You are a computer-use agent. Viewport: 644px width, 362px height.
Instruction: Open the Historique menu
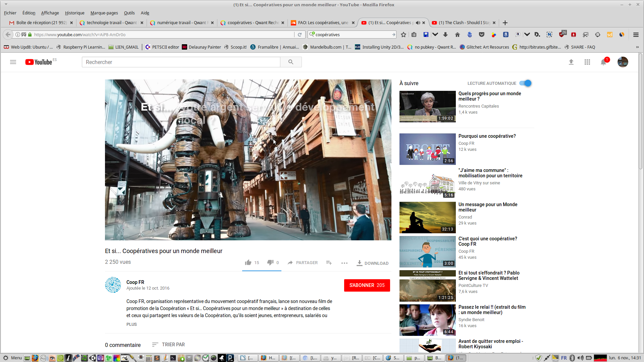click(x=74, y=13)
